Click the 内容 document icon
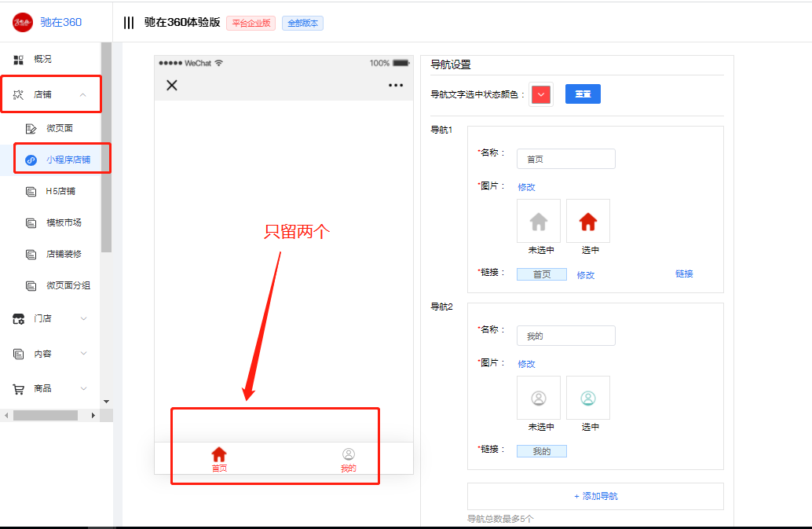 19,354
